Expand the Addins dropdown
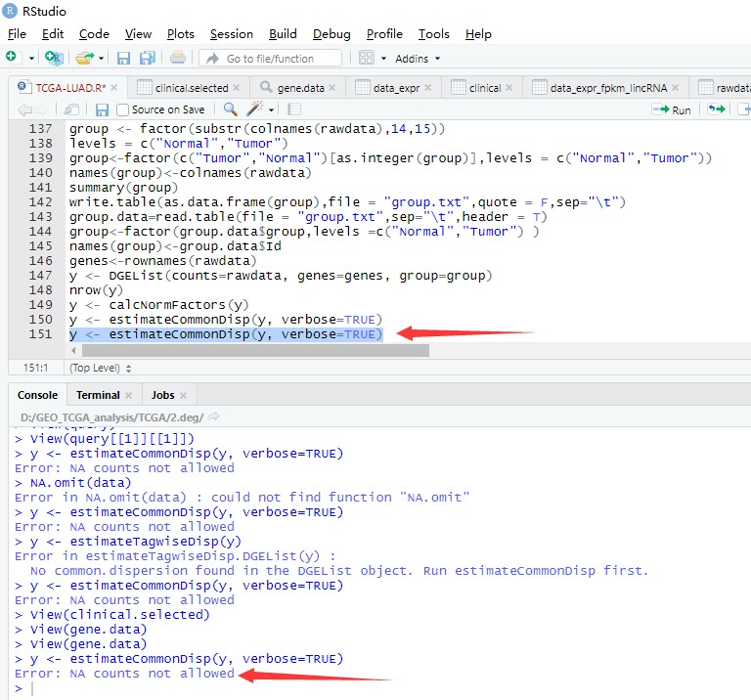Image resolution: width=751 pixels, height=700 pixels. pyautogui.click(x=418, y=59)
